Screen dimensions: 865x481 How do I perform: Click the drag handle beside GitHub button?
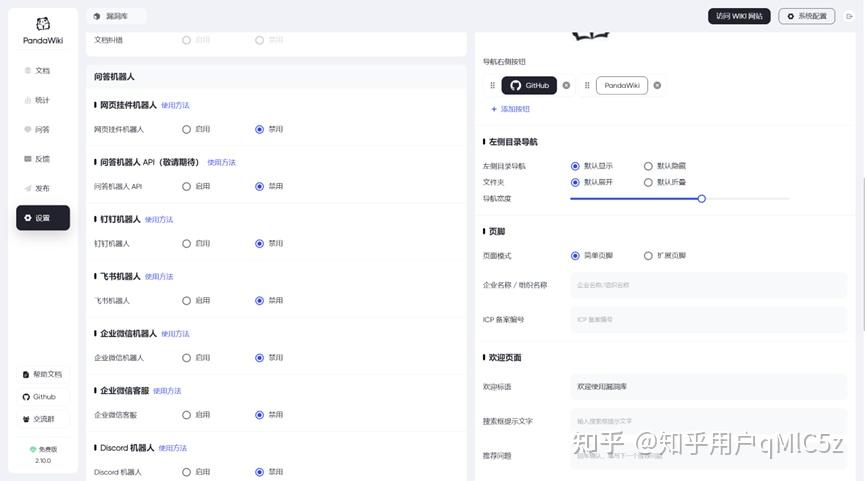tap(492, 86)
